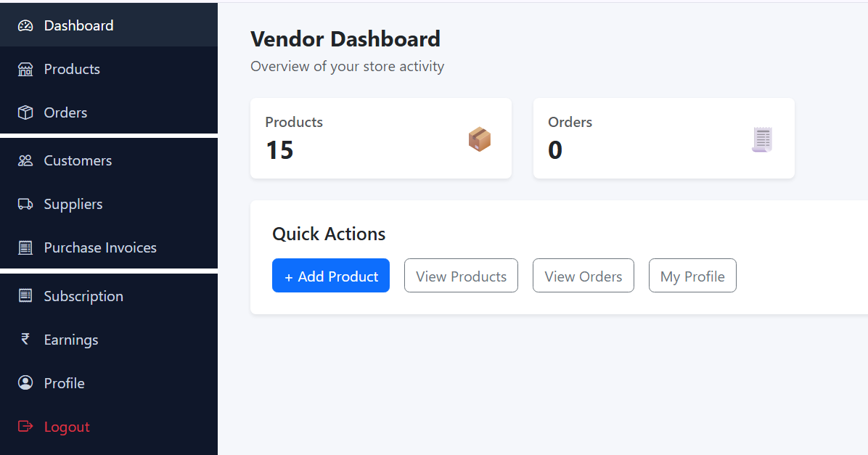This screenshot has height=455, width=868.
Task: Click the receipt icon on Orders card
Action: [762, 139]
